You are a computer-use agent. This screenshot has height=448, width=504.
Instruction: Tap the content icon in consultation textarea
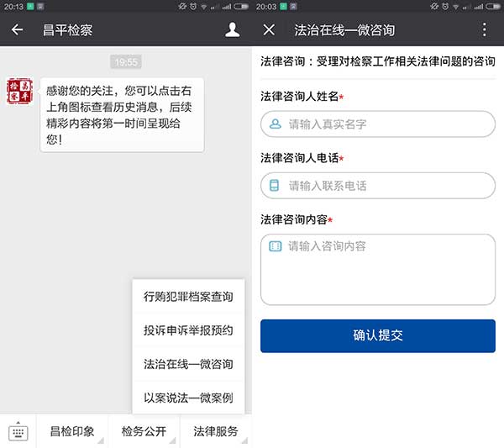[276, 246]
